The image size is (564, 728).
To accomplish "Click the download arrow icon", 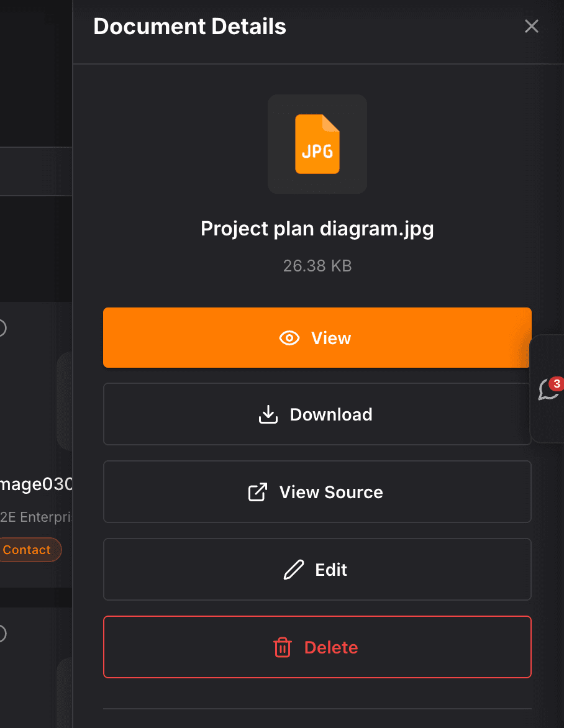I will coord(268,414).
